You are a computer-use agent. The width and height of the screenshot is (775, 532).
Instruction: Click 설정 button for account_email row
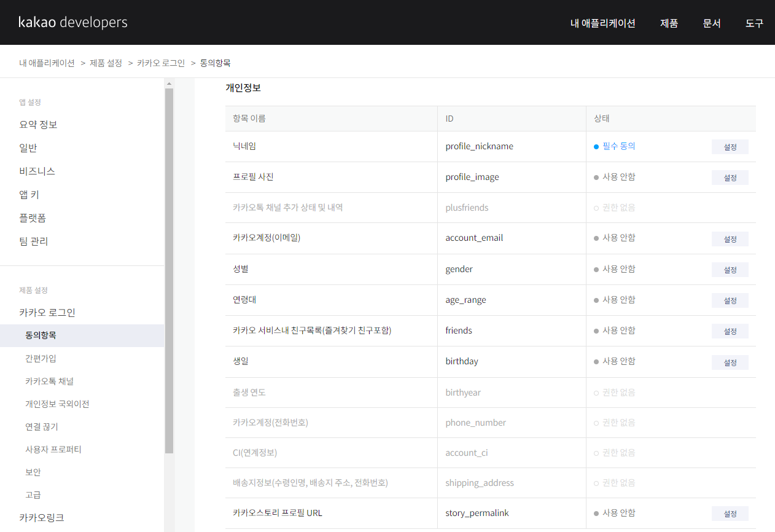point(730,239)
